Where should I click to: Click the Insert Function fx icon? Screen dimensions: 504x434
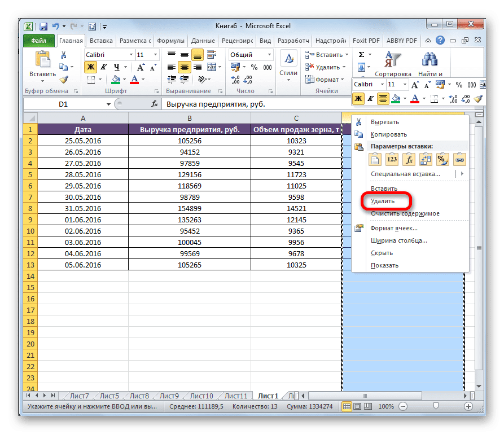click(x=155, y=104)
